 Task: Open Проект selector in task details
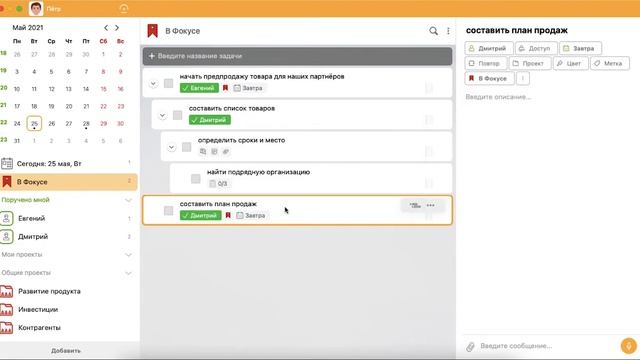point(529,63)
